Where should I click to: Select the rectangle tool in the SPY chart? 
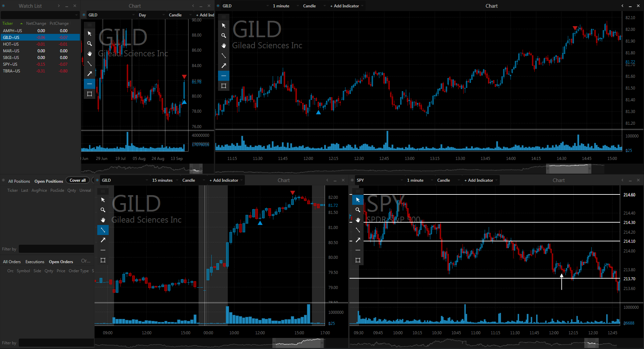click(358, 260)
